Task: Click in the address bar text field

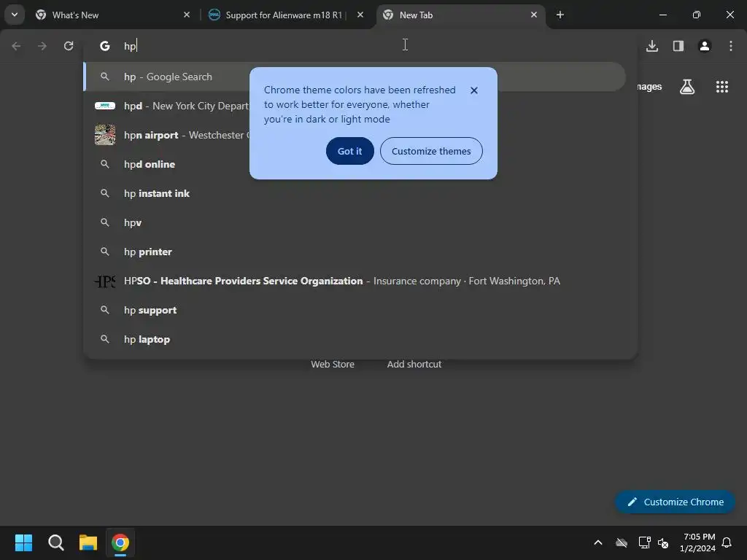Action: point(362,46)
